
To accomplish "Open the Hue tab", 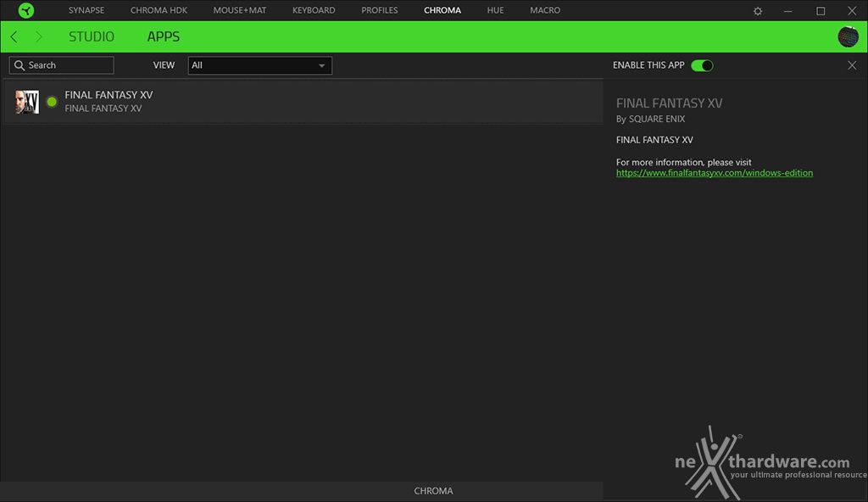I will pyautogui.click(x=495, y=10).
